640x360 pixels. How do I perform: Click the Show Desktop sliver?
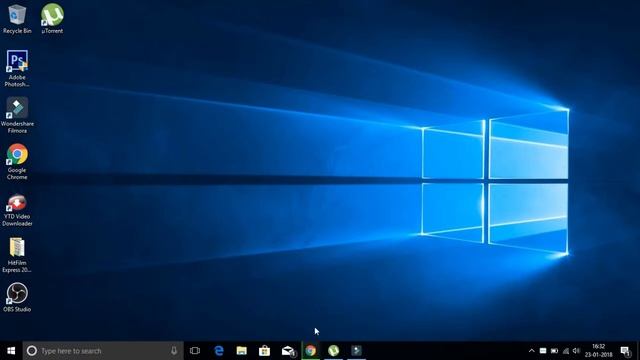point(638,351)
